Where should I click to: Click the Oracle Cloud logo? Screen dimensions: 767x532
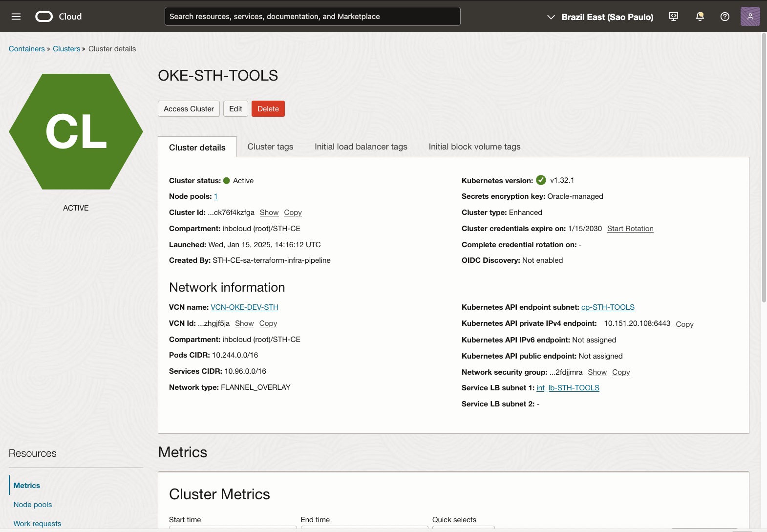coord(59,17)
